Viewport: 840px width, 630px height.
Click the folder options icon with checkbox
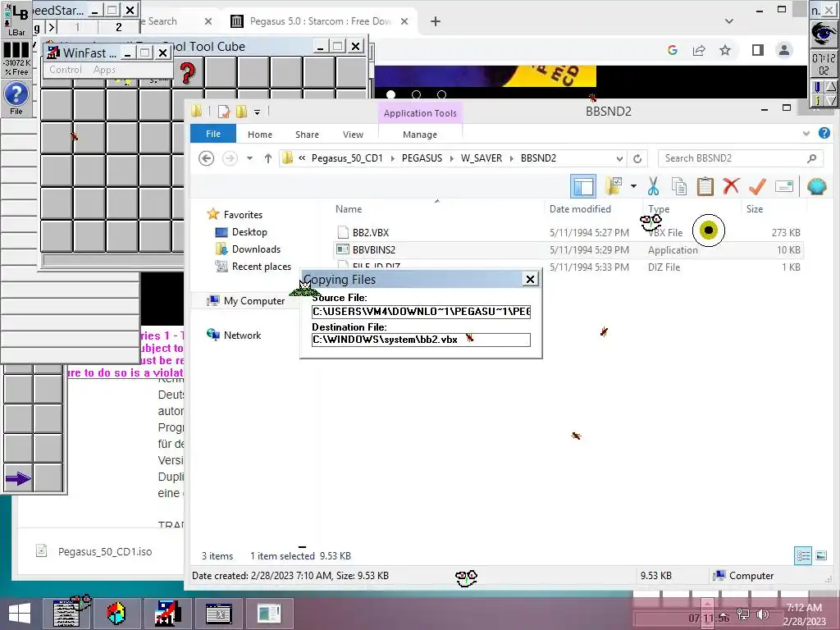614,186
